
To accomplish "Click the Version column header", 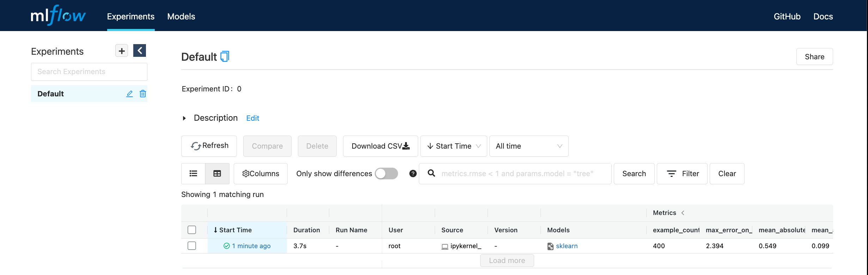I will (x=506, y=230).
